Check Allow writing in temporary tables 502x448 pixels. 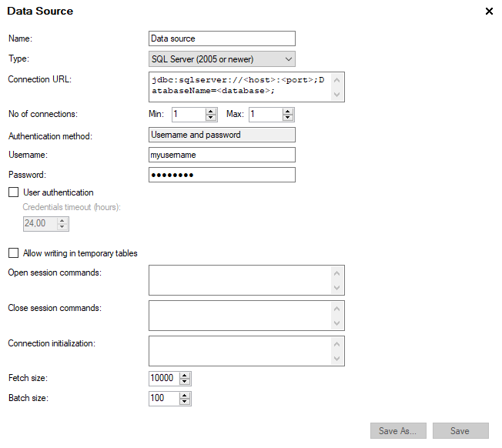(13, 252)
